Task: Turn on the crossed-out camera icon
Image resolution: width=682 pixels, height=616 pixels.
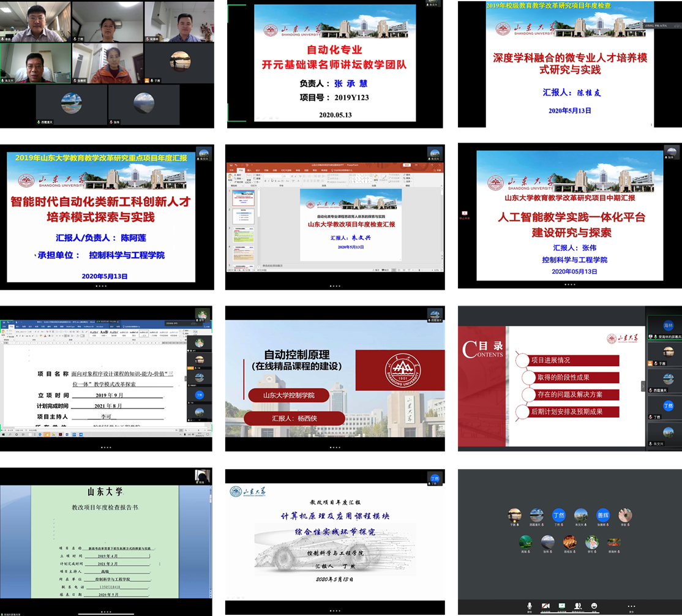Action: coord(545,606)
